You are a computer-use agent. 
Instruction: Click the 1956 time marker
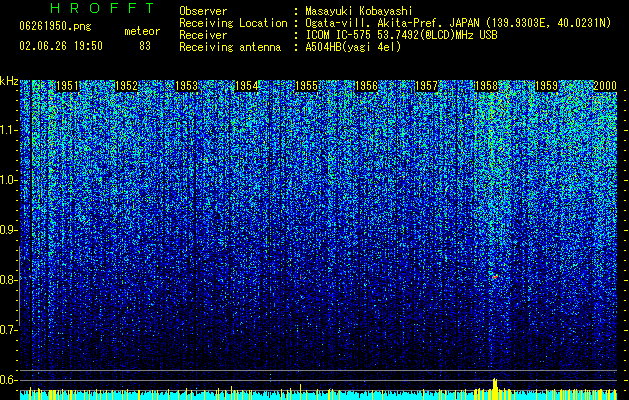366,86
